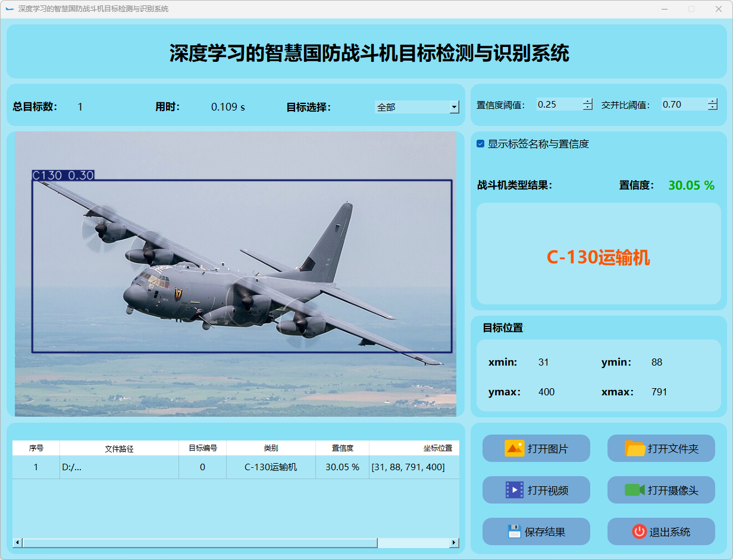733x560 pixels.
Task: Decrease the 交并比阈值 value with down arrow
Action: tap(713, 108)
